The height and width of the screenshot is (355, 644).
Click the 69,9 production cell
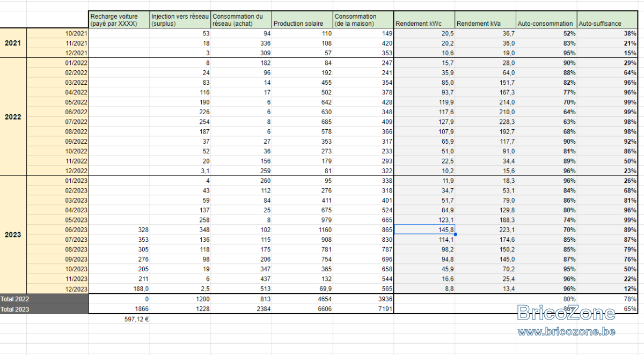coord(302,289)
